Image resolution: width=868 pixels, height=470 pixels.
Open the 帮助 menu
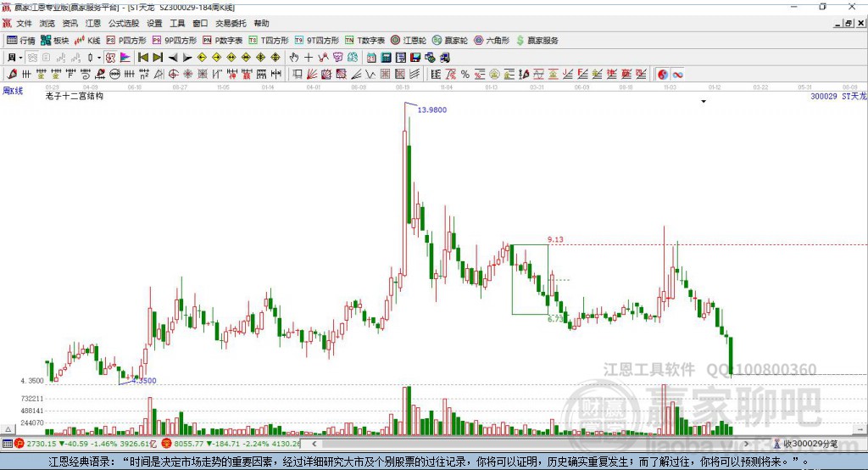261,23
